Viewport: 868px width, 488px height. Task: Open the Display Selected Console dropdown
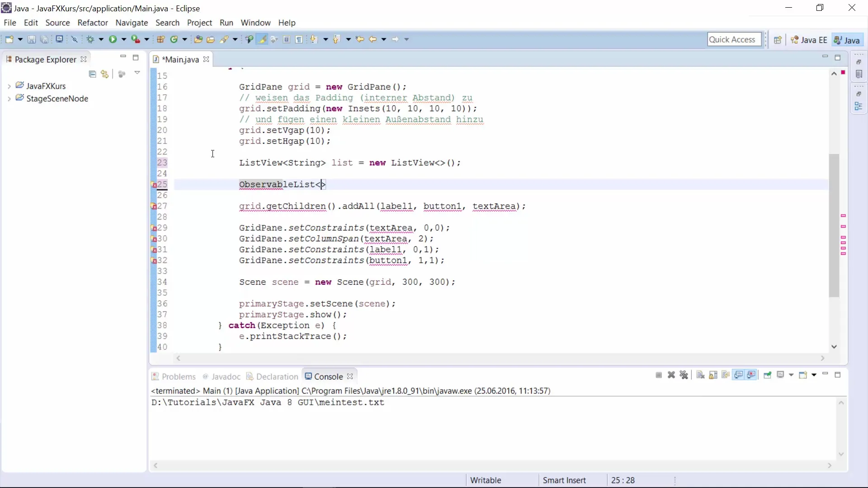pyautogui.click(x=791, y=375)
